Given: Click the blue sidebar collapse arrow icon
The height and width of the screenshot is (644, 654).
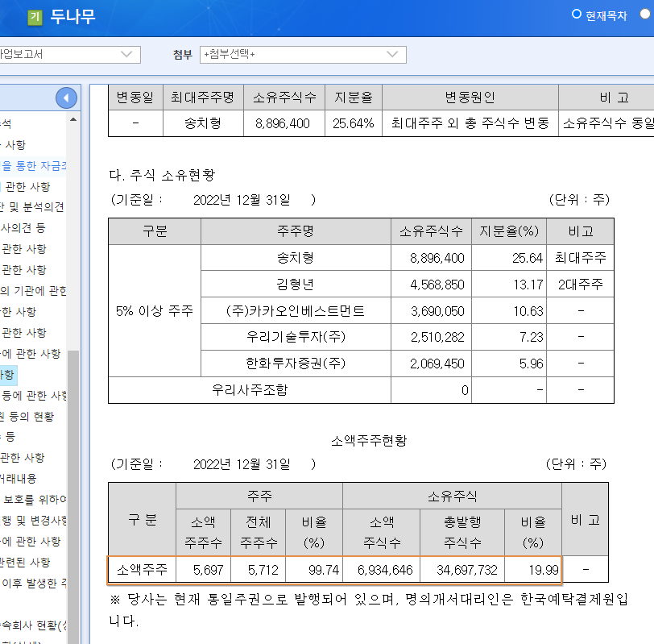Looking at the screenshot, I should point(66,97).
